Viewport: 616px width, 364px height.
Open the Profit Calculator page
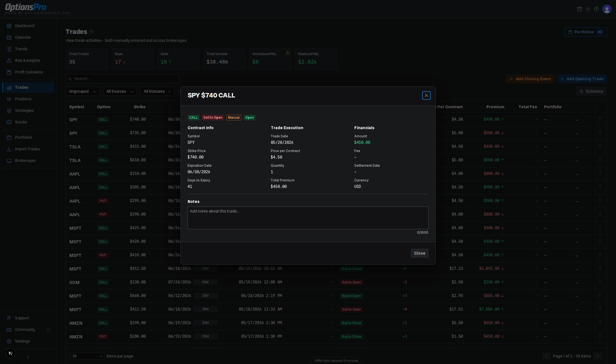pos(28,72)
